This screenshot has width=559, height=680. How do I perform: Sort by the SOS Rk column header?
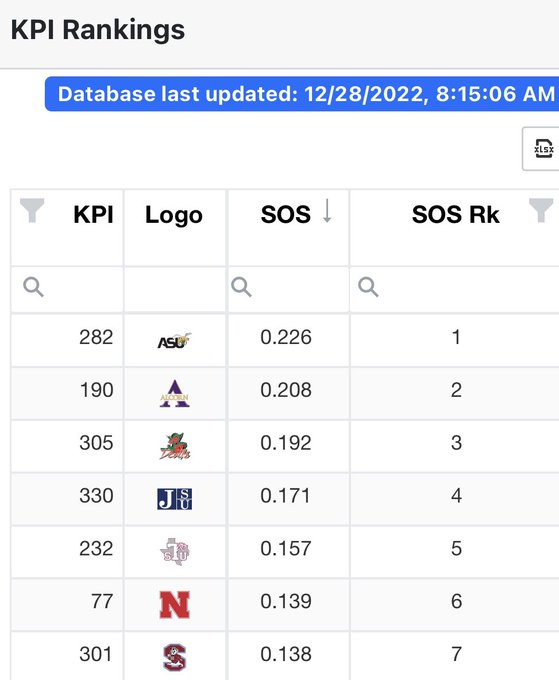[x=455, y=215]
